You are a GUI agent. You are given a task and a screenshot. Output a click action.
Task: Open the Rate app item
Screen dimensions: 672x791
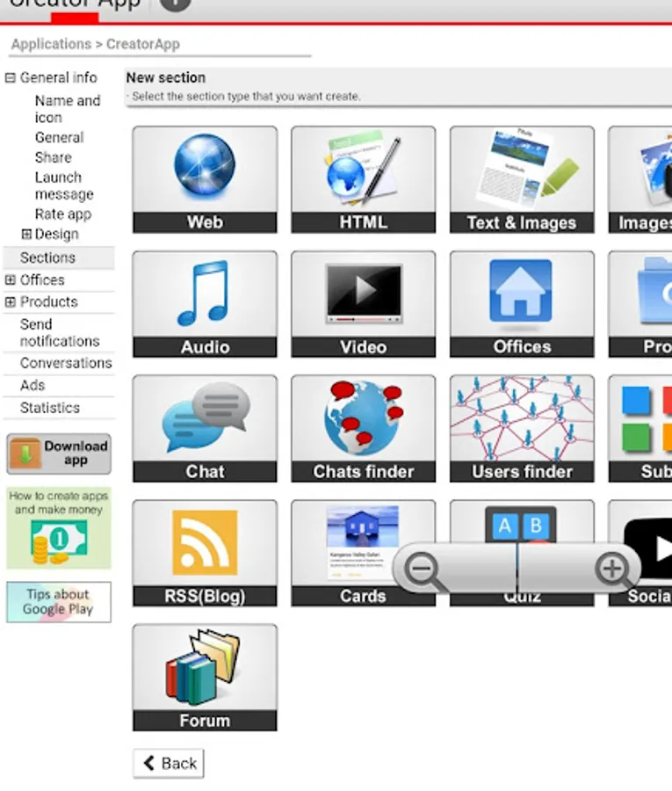point(63,214)
